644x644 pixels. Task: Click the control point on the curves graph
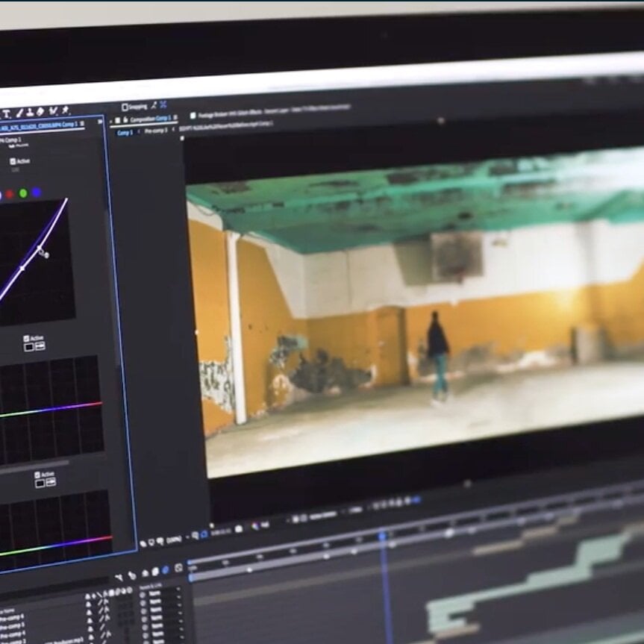[x=40, y=249]
